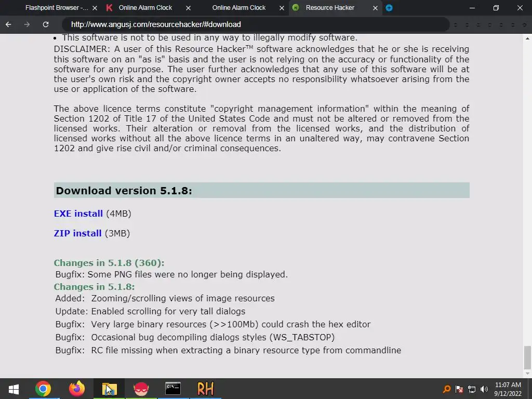Click the 'Changes in 5.1.8 (360):' heading

click(x=109, y=263)
